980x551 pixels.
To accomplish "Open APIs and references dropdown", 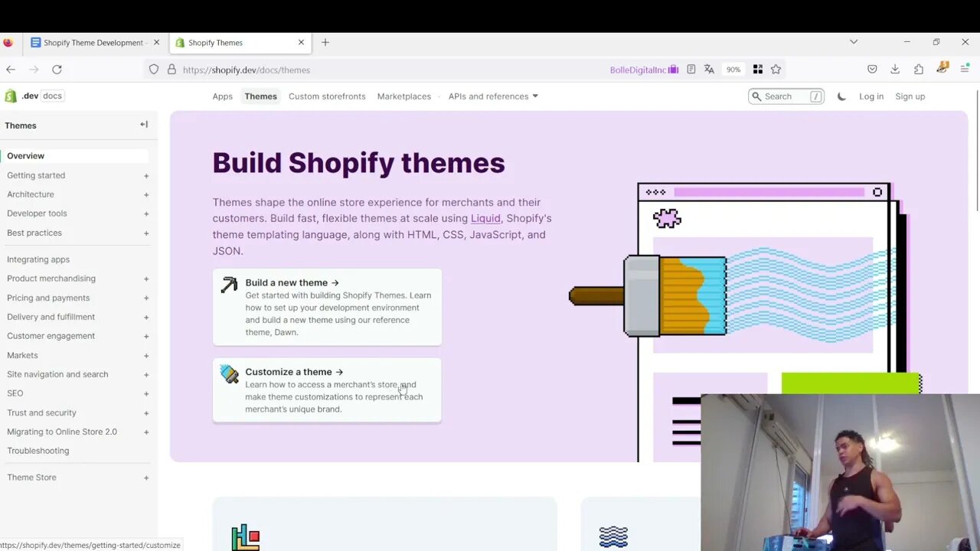I will (x=493, y=96).
